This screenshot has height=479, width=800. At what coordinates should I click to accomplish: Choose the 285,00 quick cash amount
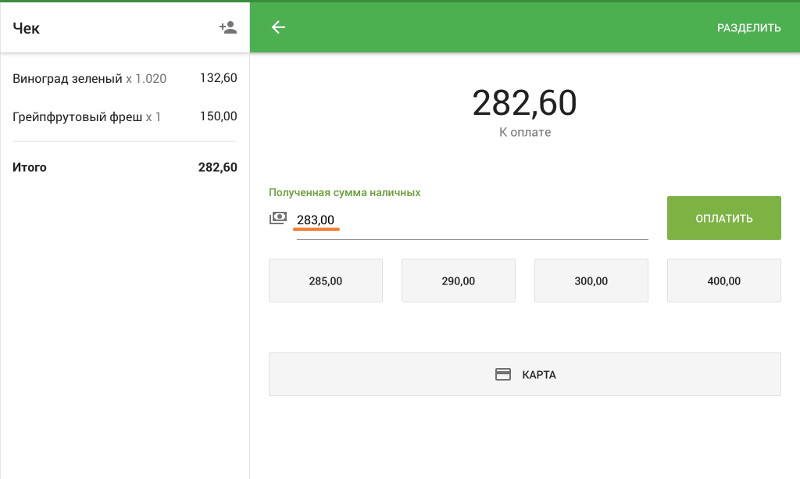[325, 281]
